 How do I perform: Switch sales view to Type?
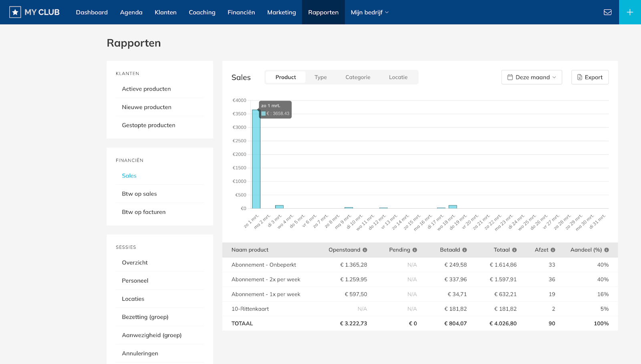[320, 77]
